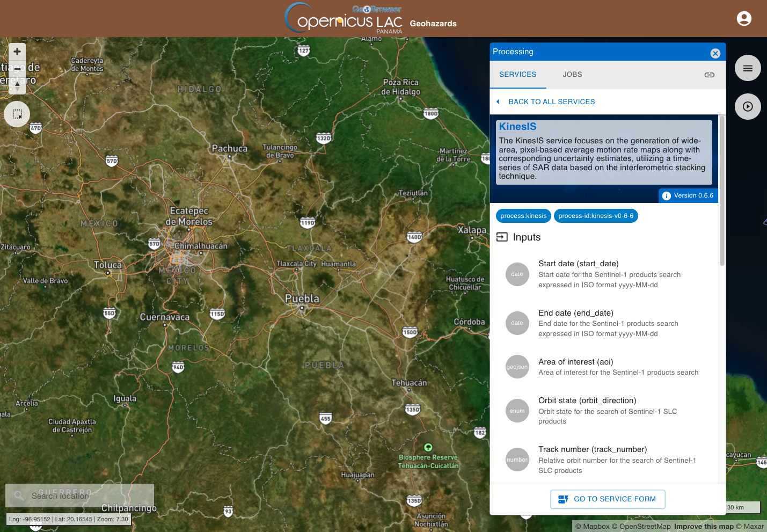Click GO TO SERVICE FORM button
Viewport: 767px width, 532px height.
coord(608,499)
